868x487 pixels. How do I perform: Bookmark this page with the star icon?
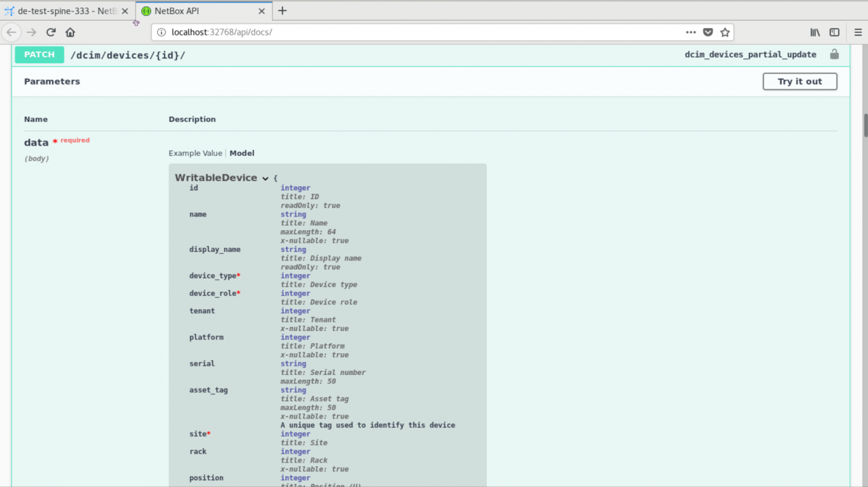[725, 32]
